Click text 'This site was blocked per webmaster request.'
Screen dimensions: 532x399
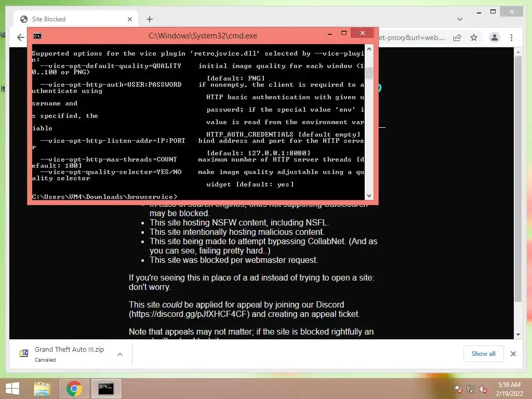point(234,260)
